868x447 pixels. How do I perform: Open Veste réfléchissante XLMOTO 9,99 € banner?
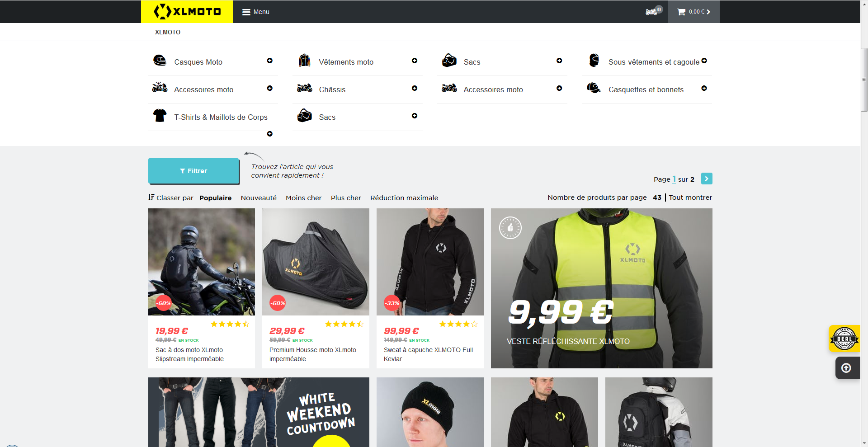602,288
